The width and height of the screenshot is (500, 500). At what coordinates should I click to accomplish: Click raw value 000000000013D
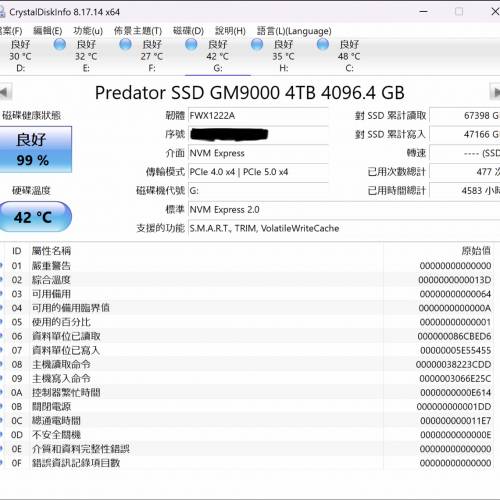[455, 280]
